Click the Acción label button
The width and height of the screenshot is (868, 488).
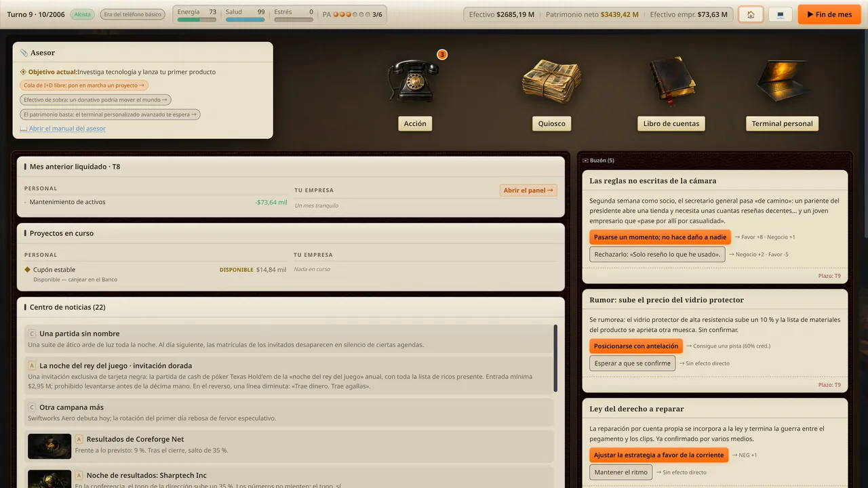(x=415, y=123)
